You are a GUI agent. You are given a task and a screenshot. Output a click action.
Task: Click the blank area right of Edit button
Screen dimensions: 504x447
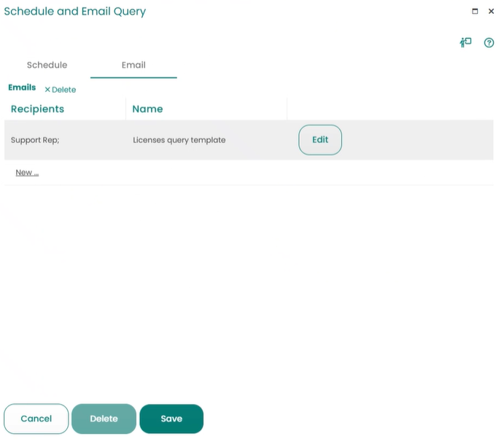click(x=417, y=140)
